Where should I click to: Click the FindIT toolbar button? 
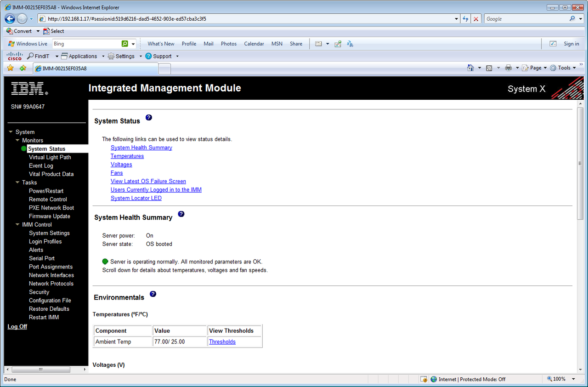click(39, 56)
